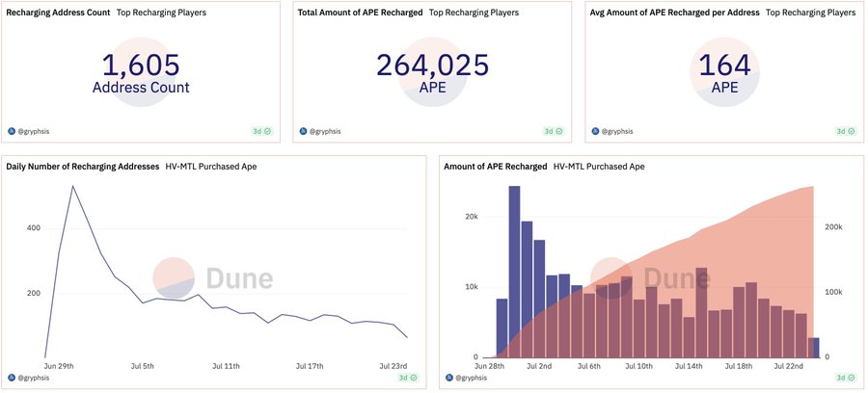The image size is (868, 393).
Task: Click the 264,025 counter value
Action: coord(433,65)
